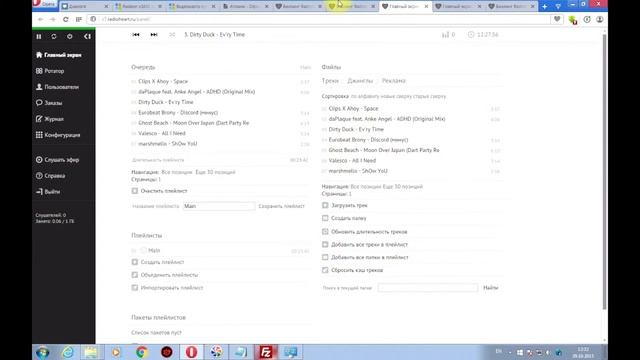Select queue track Clips X Ahoy - Space
This screenshot has height=360, width=640.
click(163, 82)
